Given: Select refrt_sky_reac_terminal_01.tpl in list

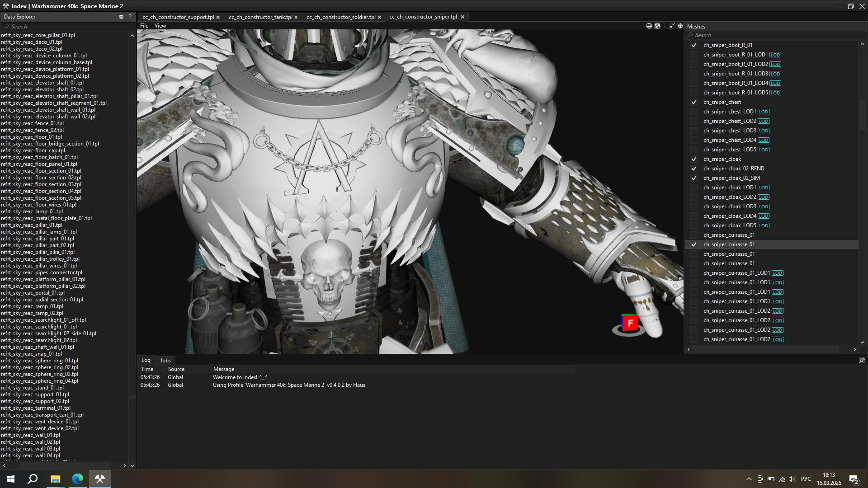Looking at the screenshot, I should click(x=36, y=408).
